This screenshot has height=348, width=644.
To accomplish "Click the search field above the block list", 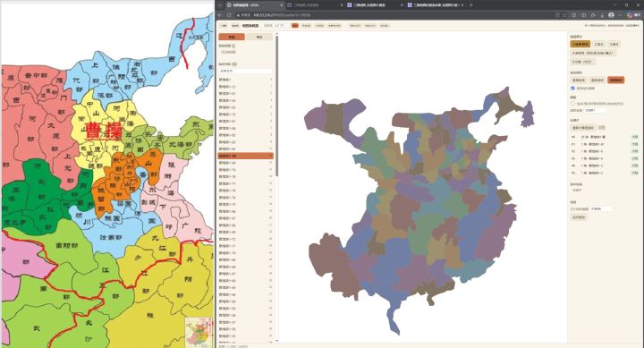I will click(x=245, y=71).
